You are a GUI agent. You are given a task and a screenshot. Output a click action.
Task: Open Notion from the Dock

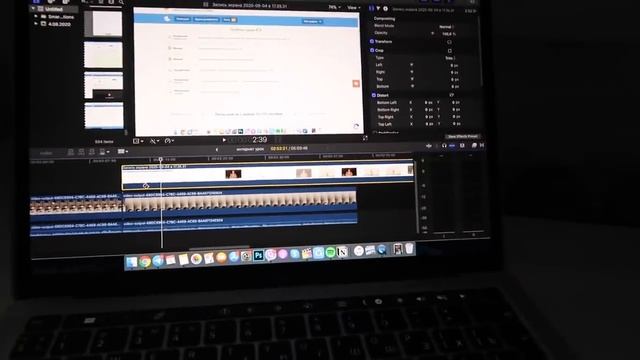[x=342, y=252]
